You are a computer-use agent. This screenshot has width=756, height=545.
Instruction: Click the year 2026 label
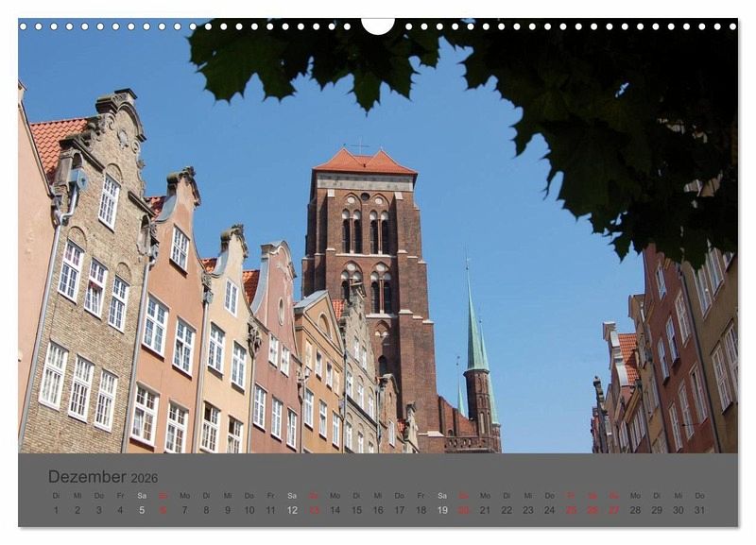click(145, 479)
